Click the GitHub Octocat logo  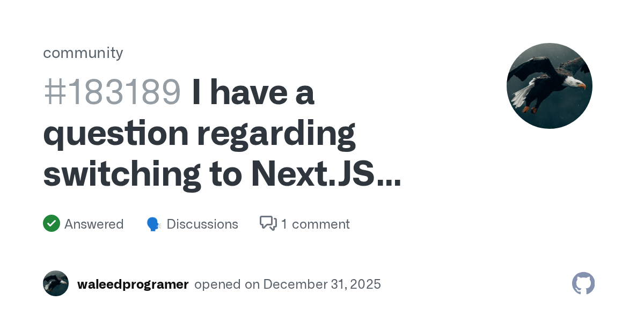[x=583, y=283]
